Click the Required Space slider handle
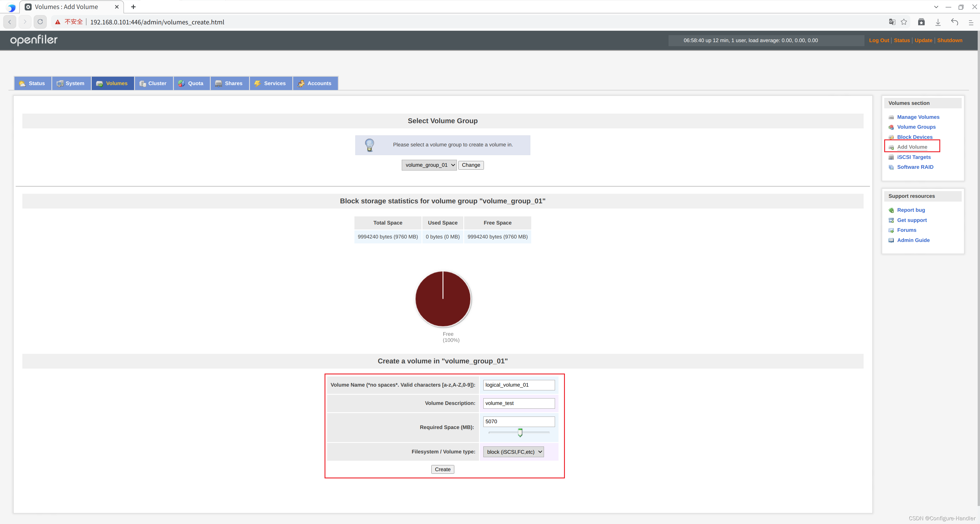 tap(520, 433)
